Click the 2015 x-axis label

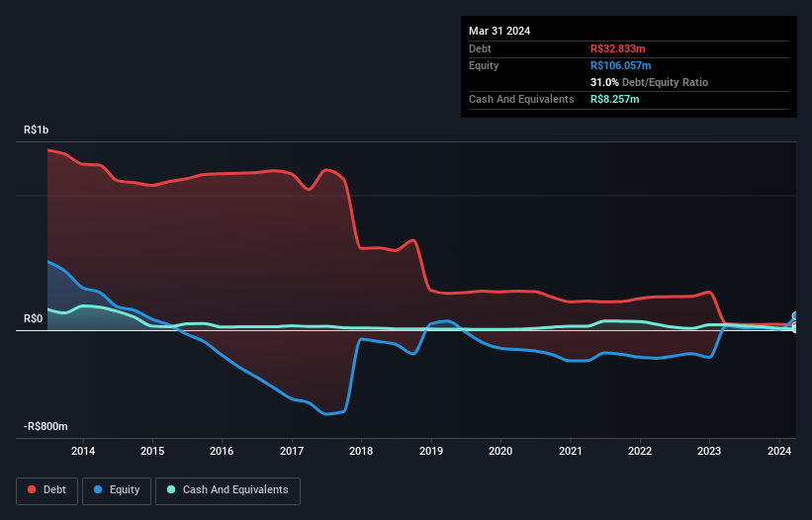tap(152, 451)
